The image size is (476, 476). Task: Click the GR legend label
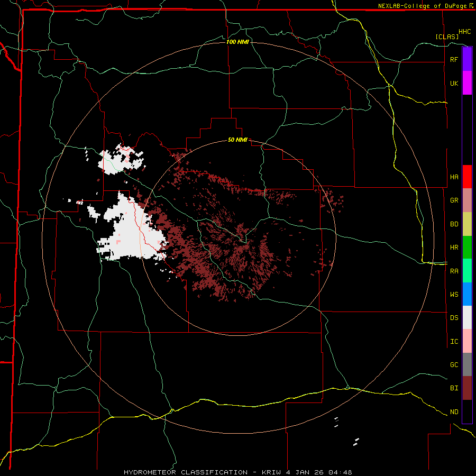tap(454, 200)
